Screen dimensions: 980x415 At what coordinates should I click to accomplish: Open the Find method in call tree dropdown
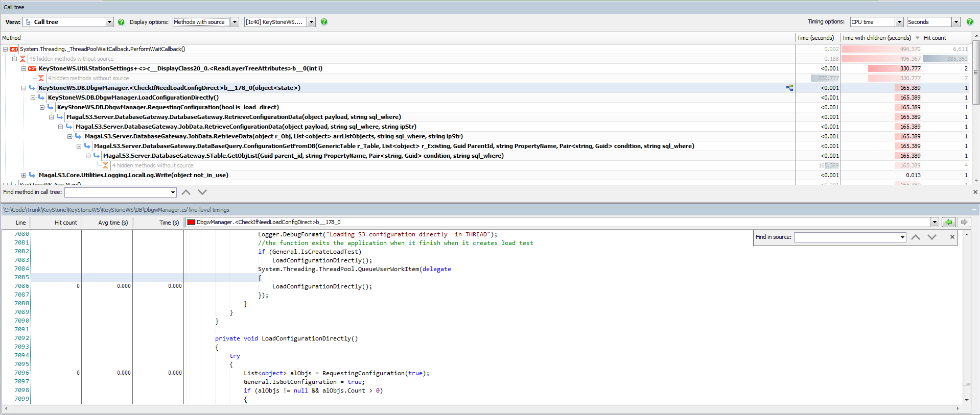[173, 192]
